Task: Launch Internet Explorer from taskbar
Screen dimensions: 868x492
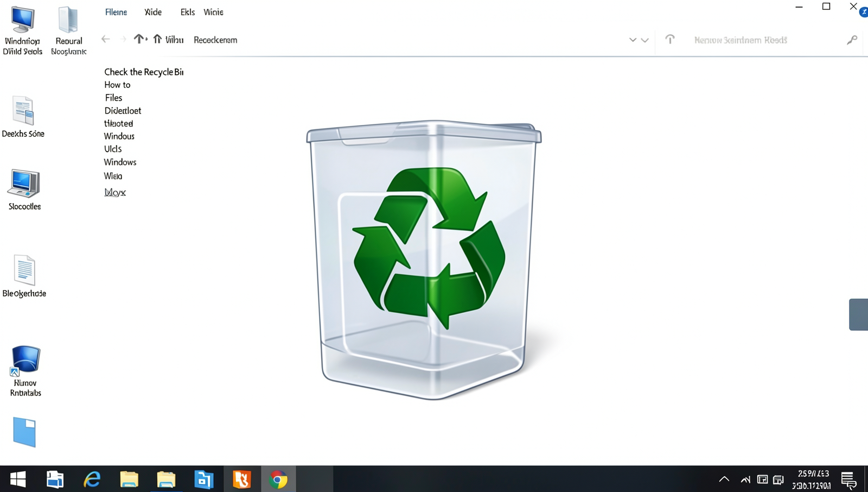Action: click(92, 480)
